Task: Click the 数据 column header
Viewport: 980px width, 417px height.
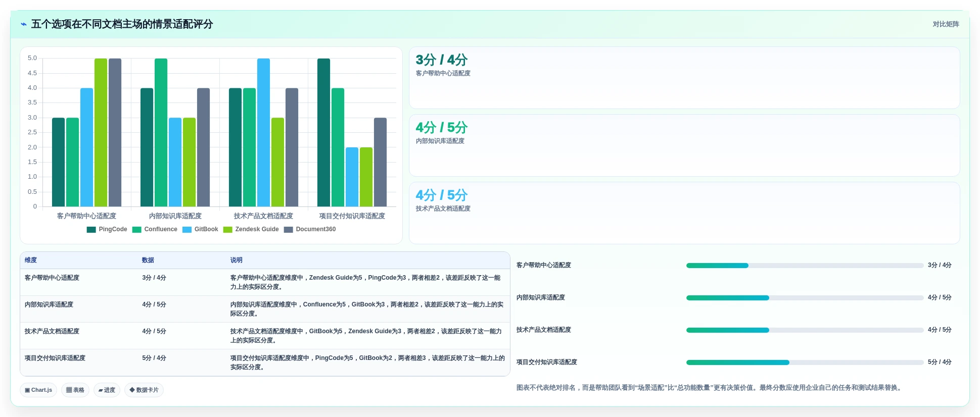Action: coord(148,260)
